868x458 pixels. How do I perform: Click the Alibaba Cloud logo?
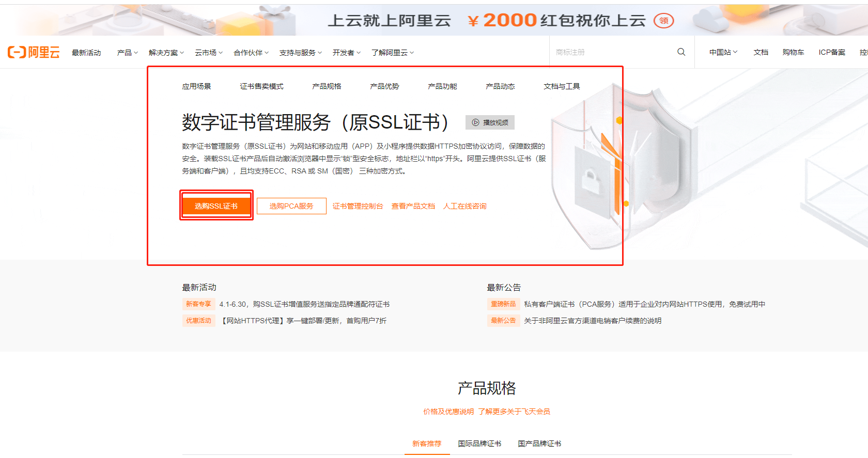coord(34,52)
